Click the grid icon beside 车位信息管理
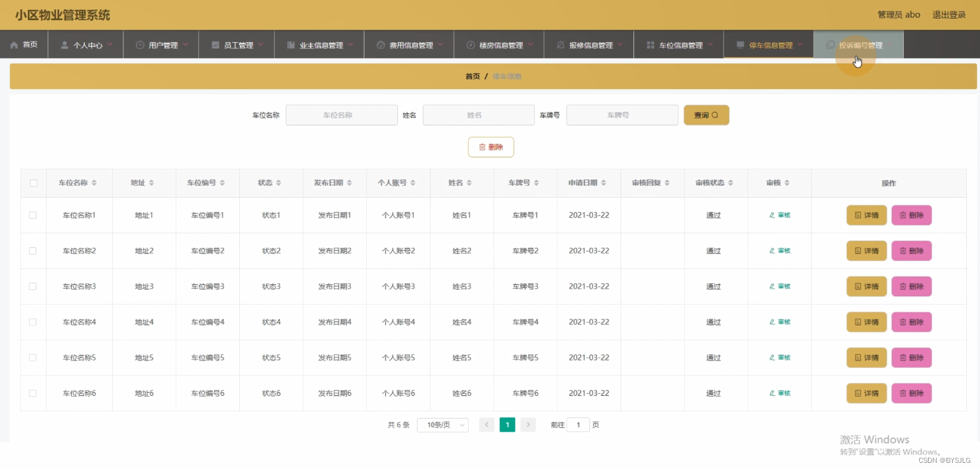 [651, 45]
